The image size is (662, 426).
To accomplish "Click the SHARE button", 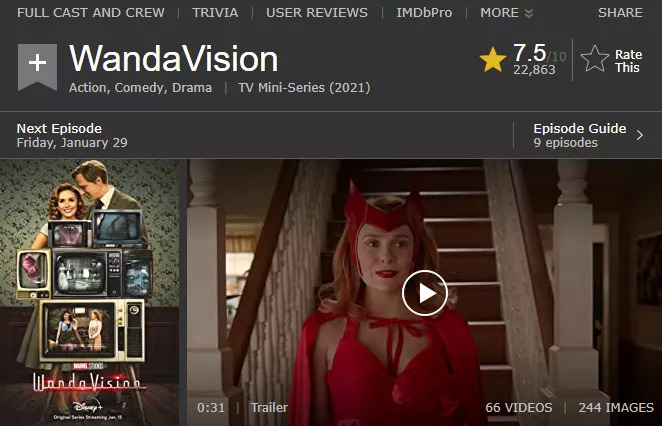I will point(620,13).
